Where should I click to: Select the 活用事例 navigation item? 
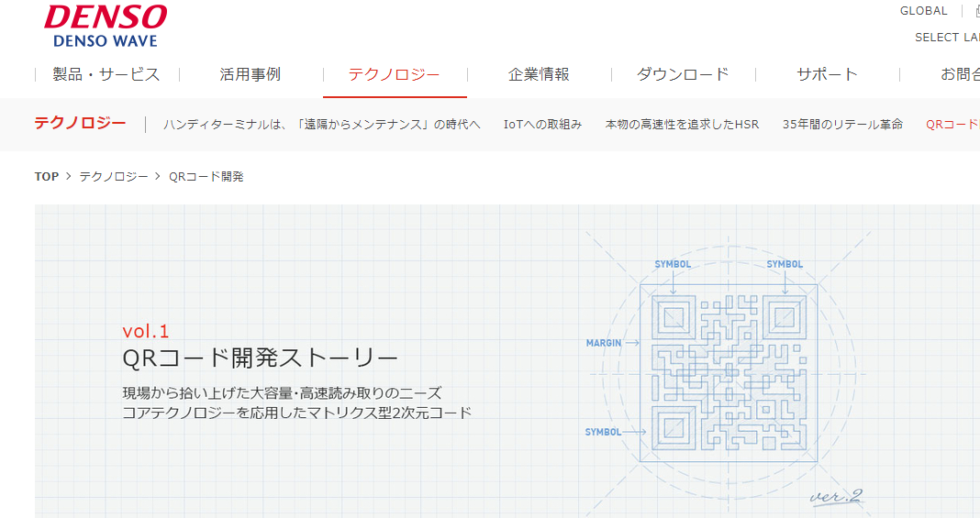[x=251, y=75]
